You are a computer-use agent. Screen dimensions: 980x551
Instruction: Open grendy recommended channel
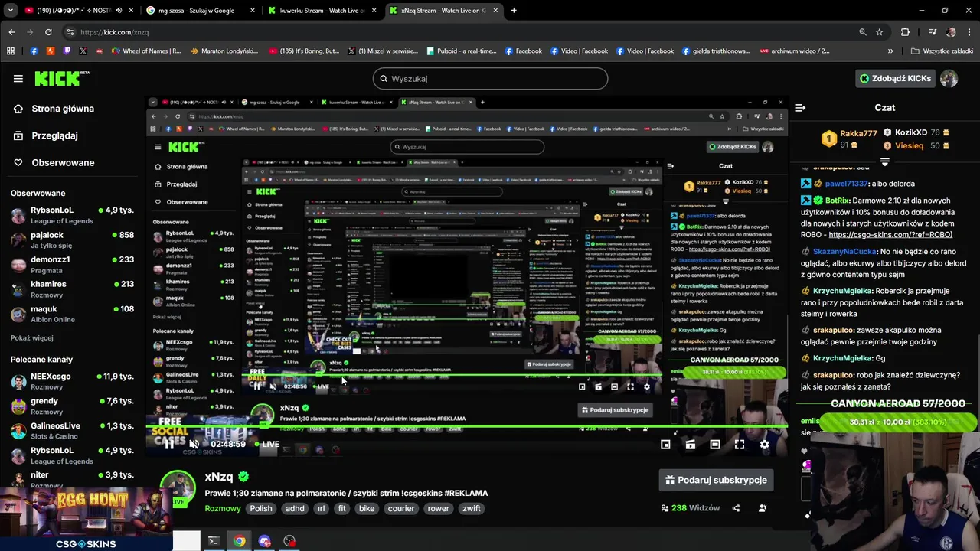[73, 406]
